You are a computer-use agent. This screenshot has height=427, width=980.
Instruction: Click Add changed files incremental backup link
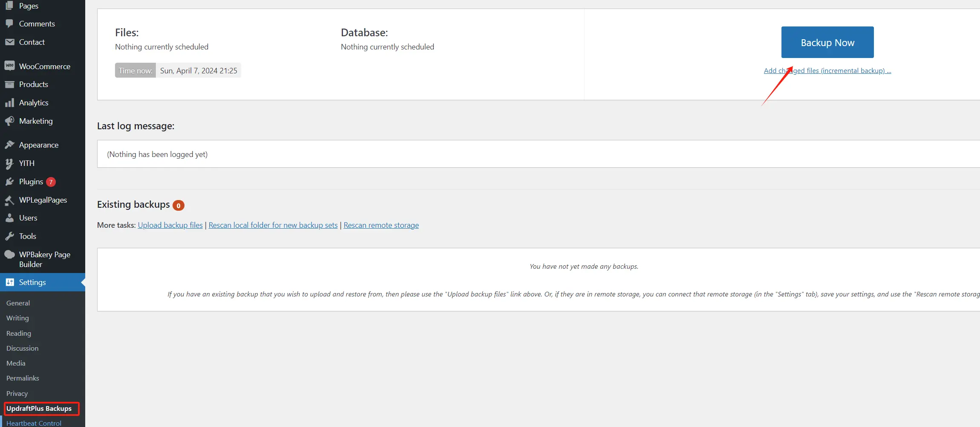pyautogui.click(x=827, y=71)
